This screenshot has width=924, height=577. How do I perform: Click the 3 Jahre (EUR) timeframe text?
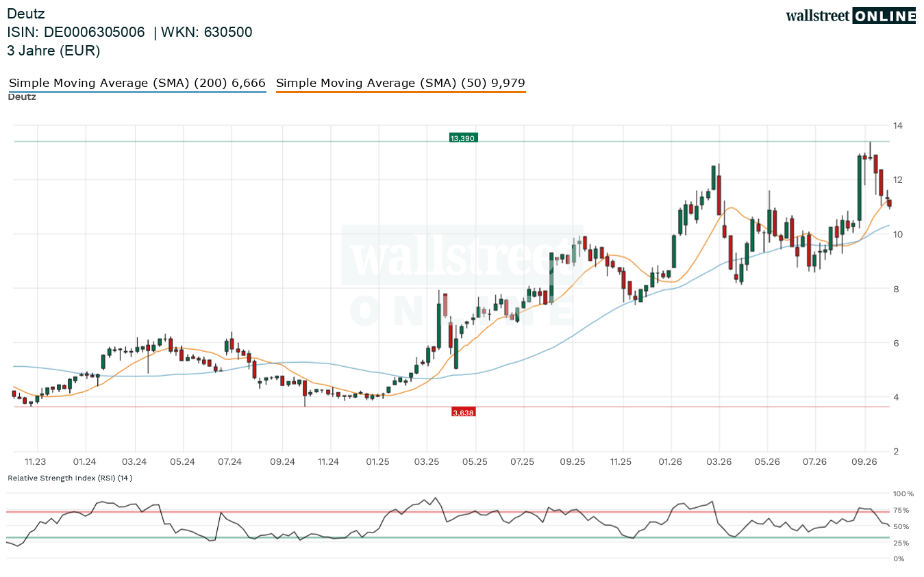(53, 51)
